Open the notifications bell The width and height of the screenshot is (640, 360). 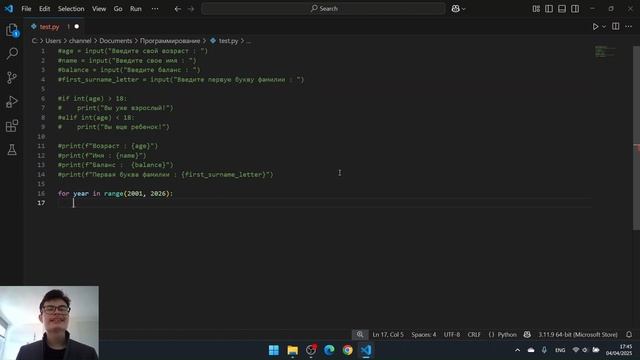coord(629,334)
